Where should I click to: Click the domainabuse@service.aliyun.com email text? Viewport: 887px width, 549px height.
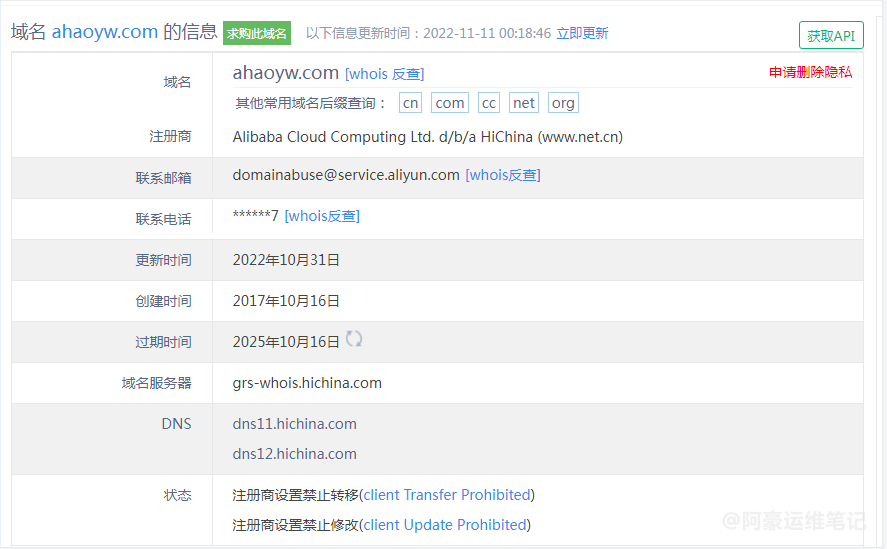click(346, 175)
